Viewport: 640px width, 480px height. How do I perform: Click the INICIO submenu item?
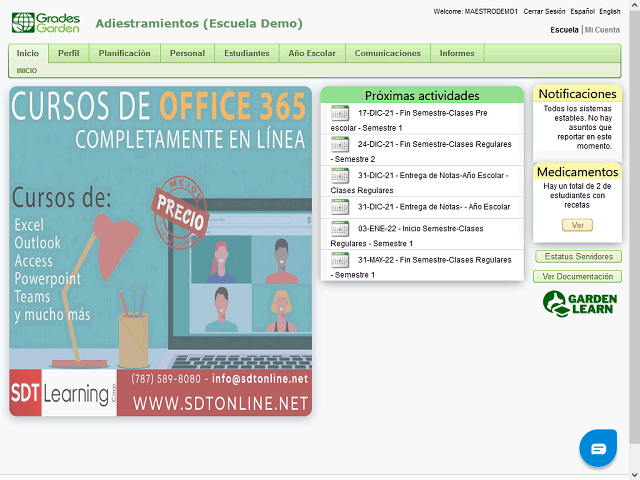click(27, 71)
